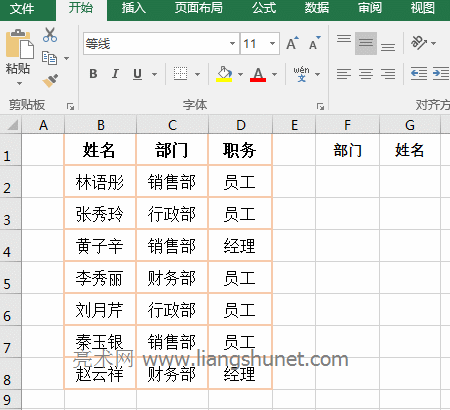The image size is (450, 410).
Task: Expand text orientation options arrow
Action: tap(433, 43)
